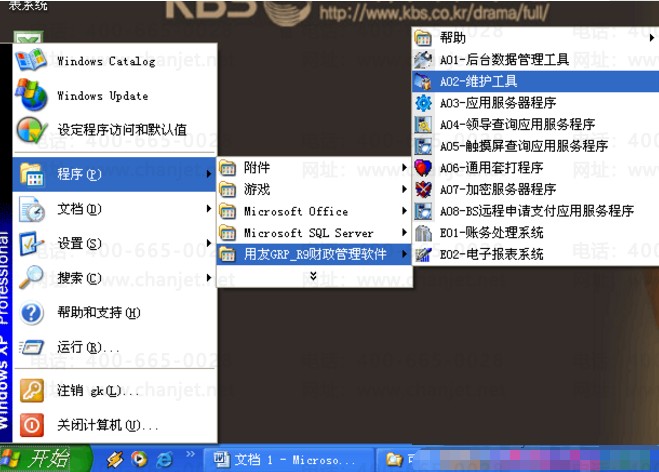Screen dimensions: 659x472
Task: Click E01-账务处理系统 text
Action: [491, 232]
